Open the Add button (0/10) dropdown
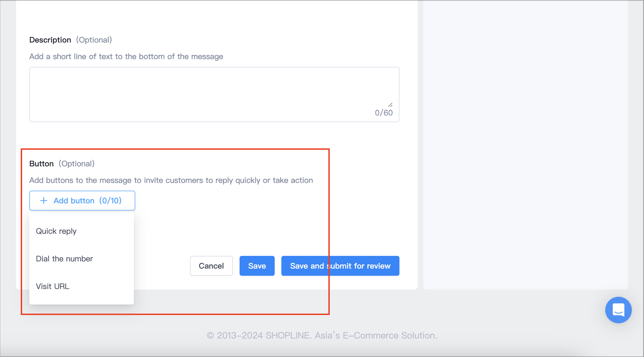This screenshot has width=644, height=357. click(82, 201)
